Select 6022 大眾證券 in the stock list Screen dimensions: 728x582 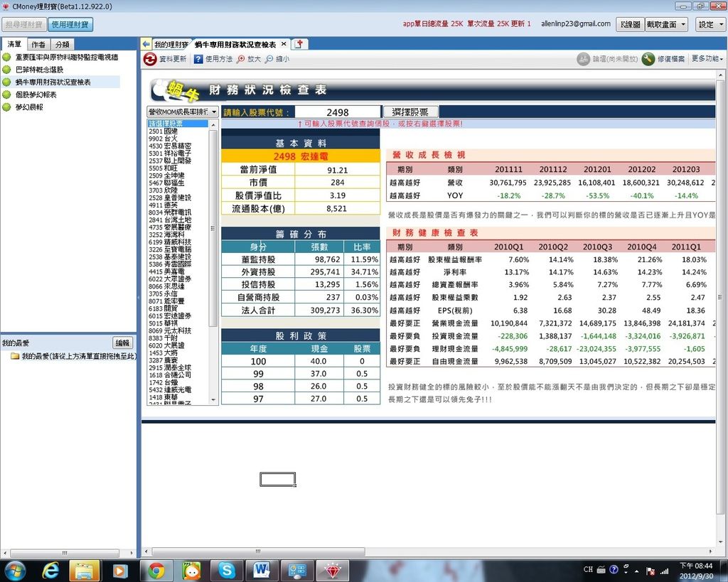(170, 279)
